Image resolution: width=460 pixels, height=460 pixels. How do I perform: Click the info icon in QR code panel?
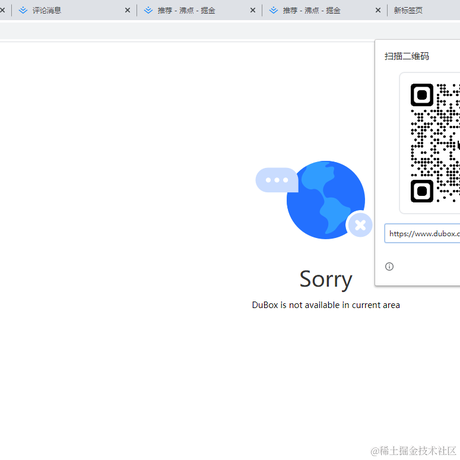click(x=389, y=266)
